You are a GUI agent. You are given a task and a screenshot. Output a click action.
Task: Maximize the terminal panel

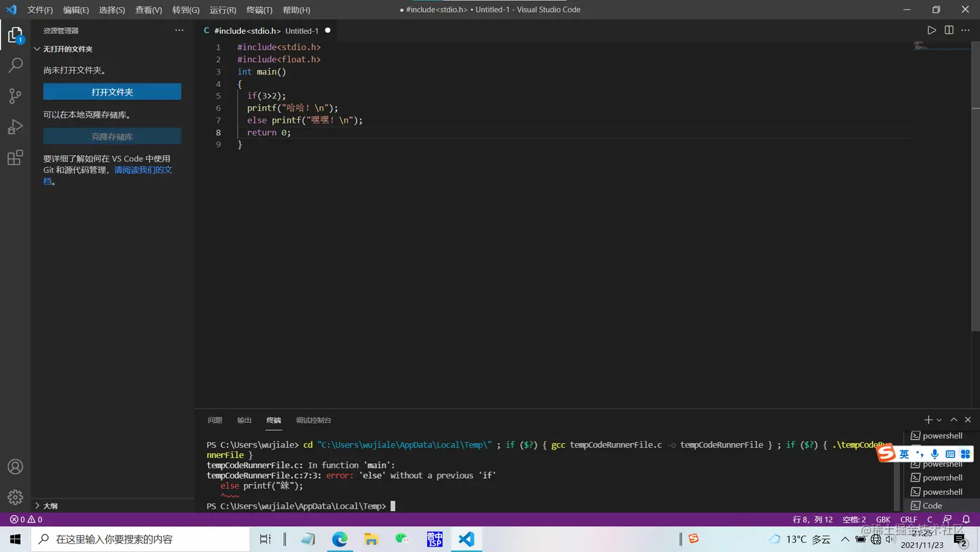[954, 420]
